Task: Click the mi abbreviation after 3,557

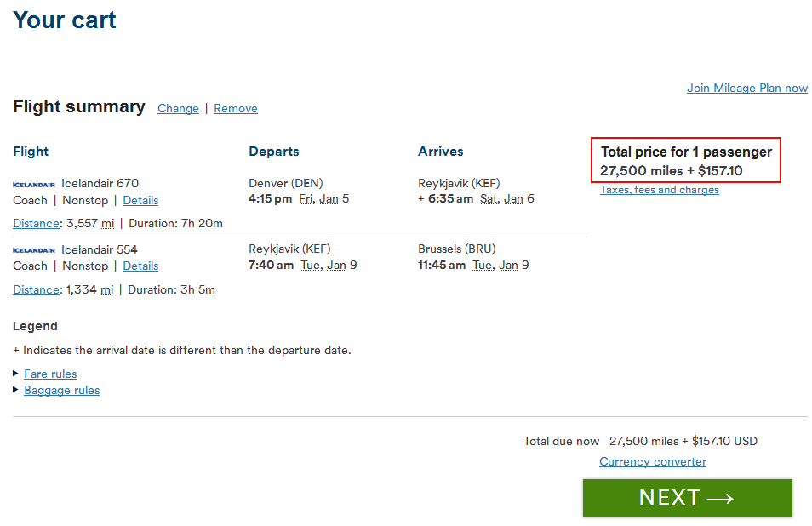Action: (x=107, y=223)
